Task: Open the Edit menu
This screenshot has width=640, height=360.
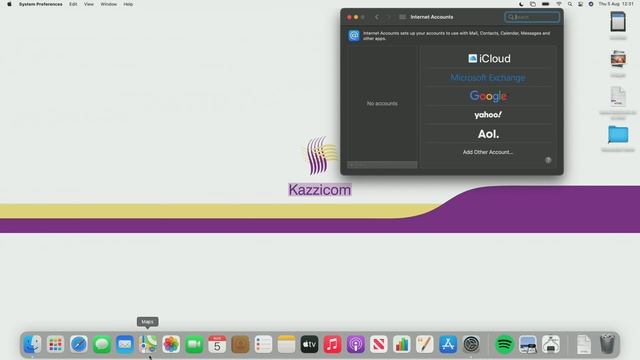Action: (x=73, y=4)
